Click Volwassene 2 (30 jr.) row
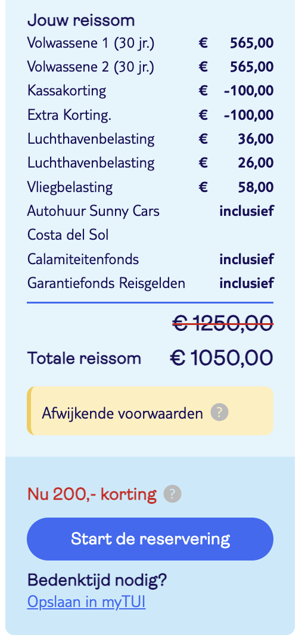This screenshot has width=305, height=644. (x=150, y=67)
